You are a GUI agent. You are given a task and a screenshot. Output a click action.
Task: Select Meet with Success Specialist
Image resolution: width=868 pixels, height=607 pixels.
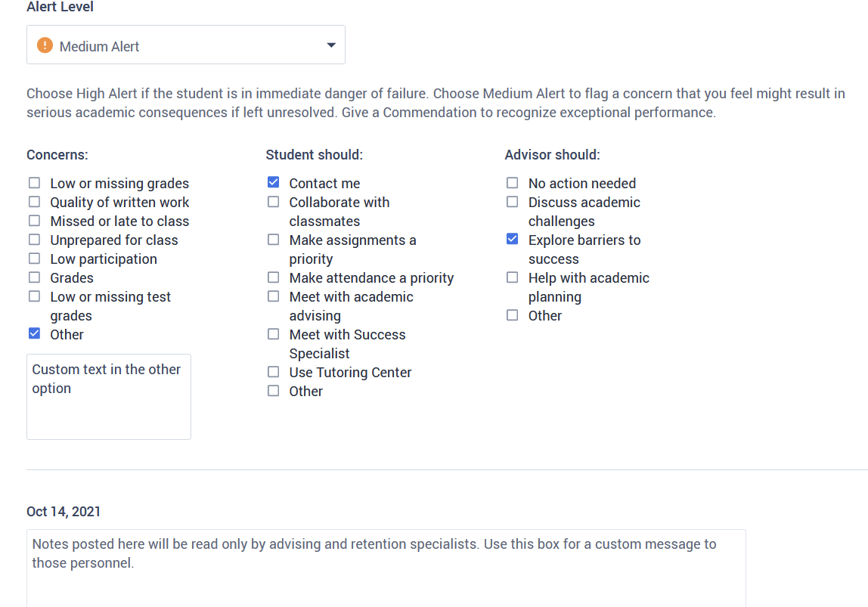point(273,333)
